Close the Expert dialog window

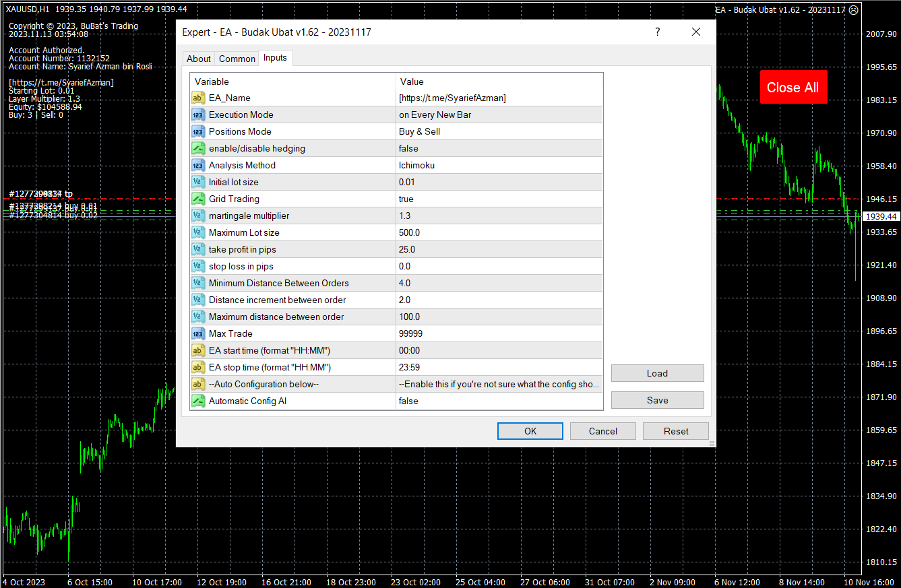[696, 32]
